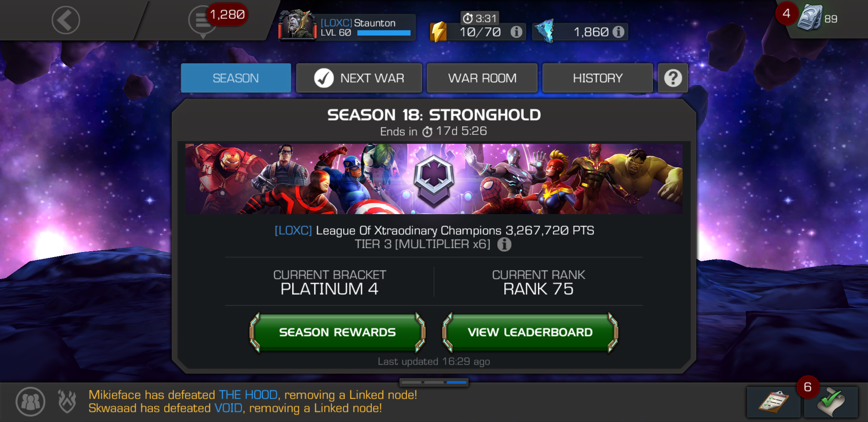Tap the page indicator bar below panel
The height and width of the screenshot is (422, 868).
click(434, 382)
